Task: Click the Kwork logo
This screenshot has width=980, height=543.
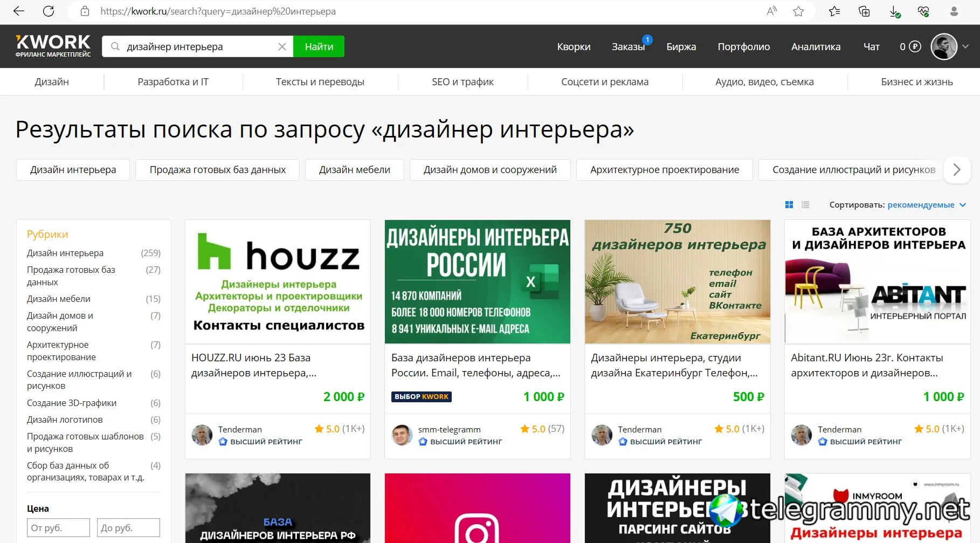Action: click(x=53, y=46)
